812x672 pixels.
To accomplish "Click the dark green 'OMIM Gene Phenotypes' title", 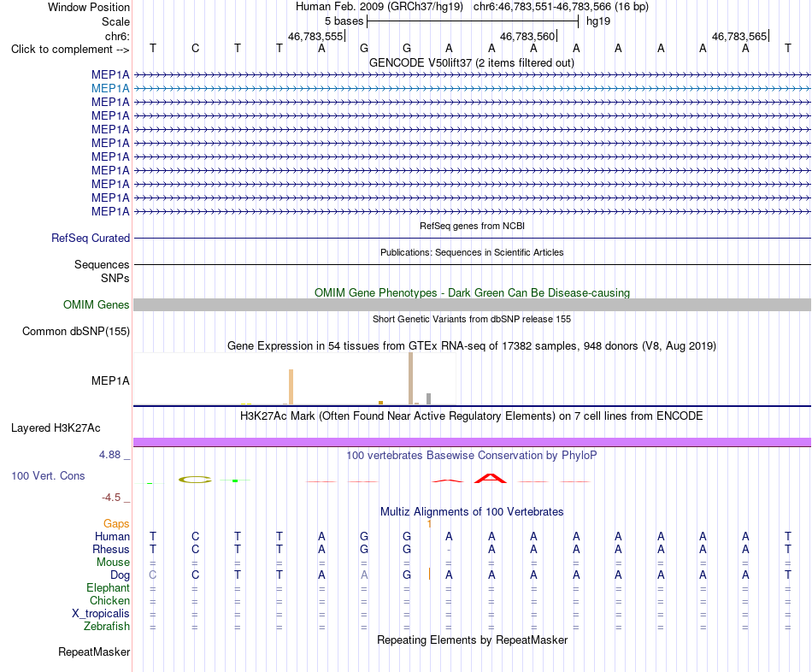I will [x=472, y=292].
